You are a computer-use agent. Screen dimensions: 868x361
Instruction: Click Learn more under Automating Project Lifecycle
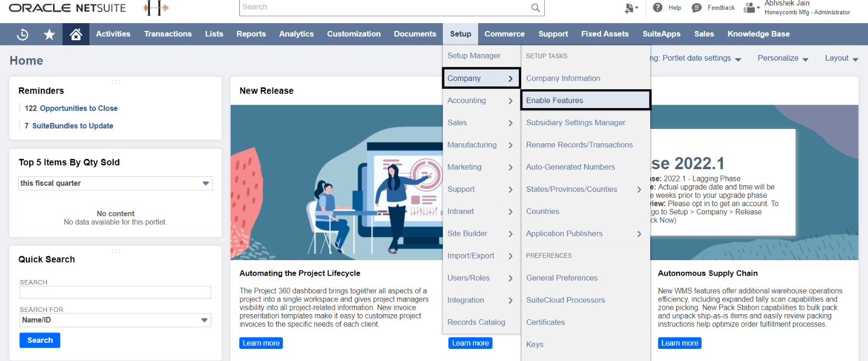[261, 343]
